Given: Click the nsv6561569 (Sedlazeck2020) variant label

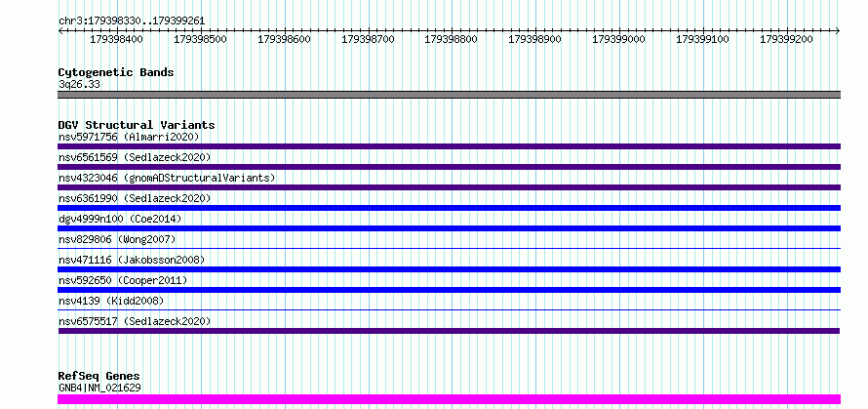Looking at the screenshot, I should [135, 157].
